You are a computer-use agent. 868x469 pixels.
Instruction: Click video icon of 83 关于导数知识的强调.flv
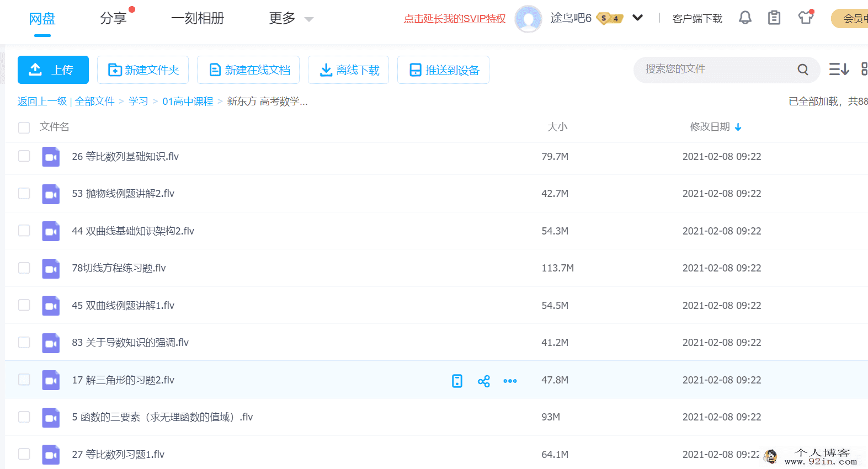[51, 343]
